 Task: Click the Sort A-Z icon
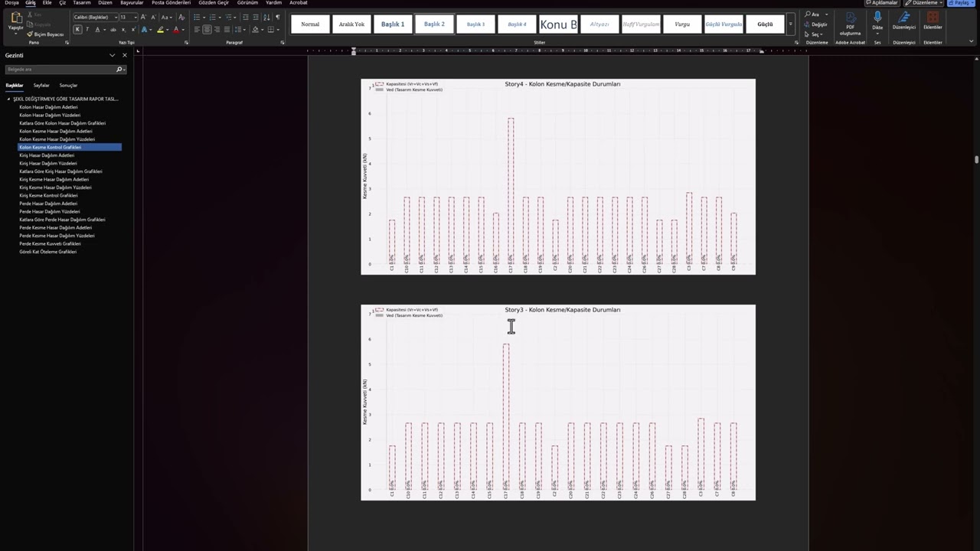click(266, 17)
